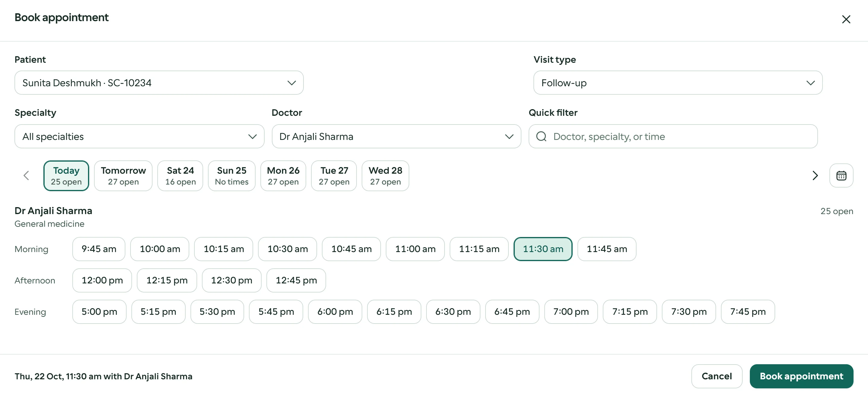Focus the Quick filter search field
This screenshot has height=398, width=868.
(673, 137)
